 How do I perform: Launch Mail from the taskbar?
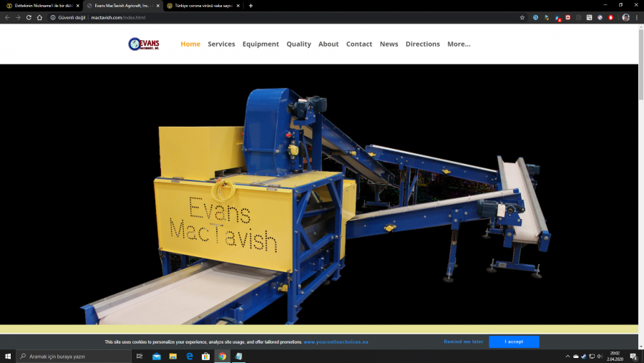pyautogui.click(x=157, y=357)
